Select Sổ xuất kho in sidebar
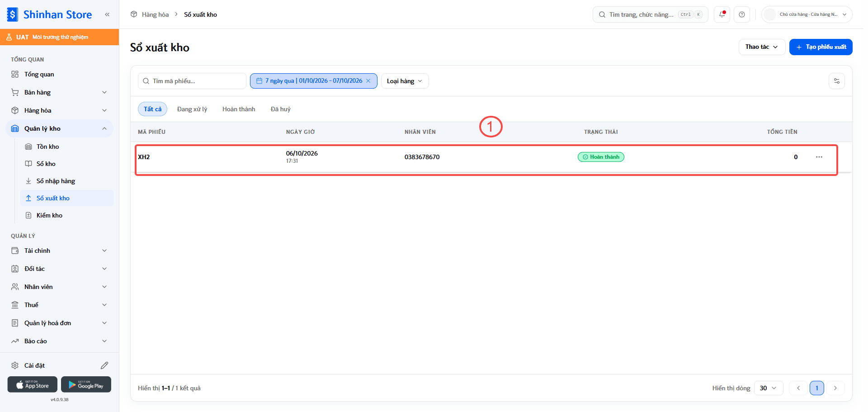This screenshot has height=412, width=868. 67,198
